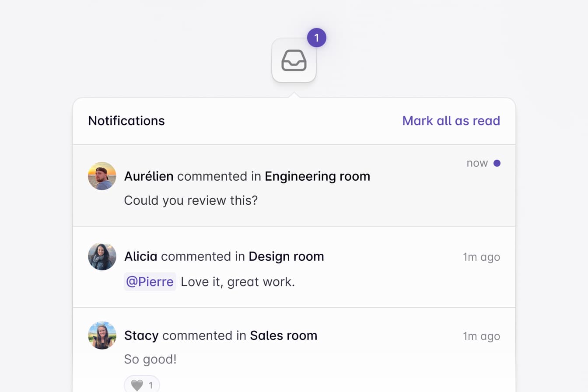The image size is (588, 392).
Task: Select the Notifications panel header
Action: [126, 121]
